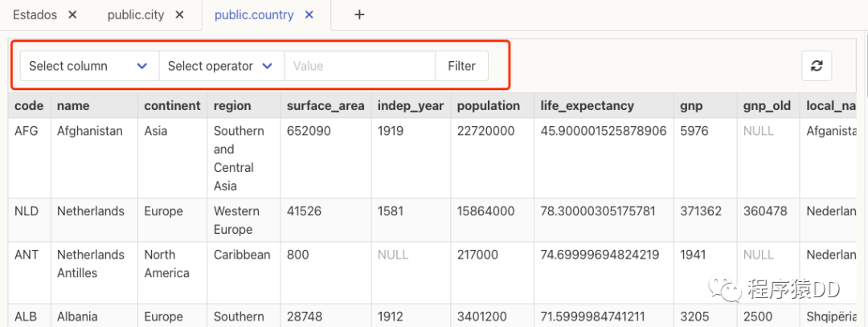The image size is (868, 327).
Task: Select the ALB code cell
Action: coord(26,317)
